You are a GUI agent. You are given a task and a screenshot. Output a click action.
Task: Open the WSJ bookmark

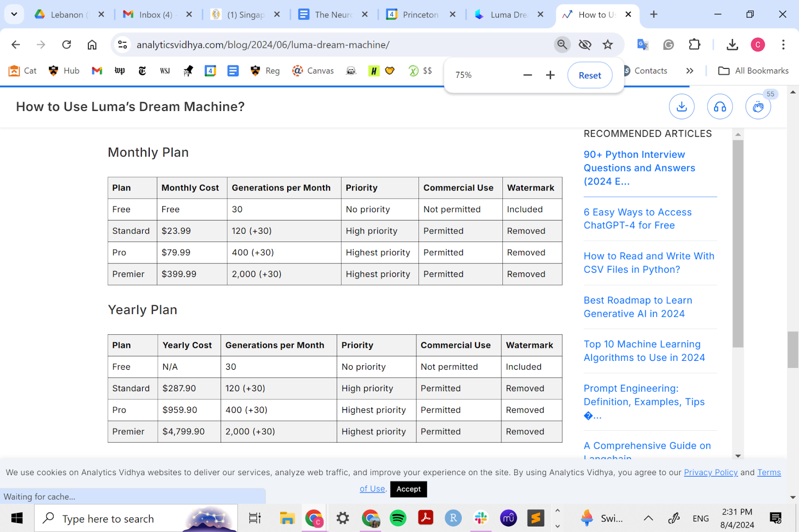[x=165, y=71]
